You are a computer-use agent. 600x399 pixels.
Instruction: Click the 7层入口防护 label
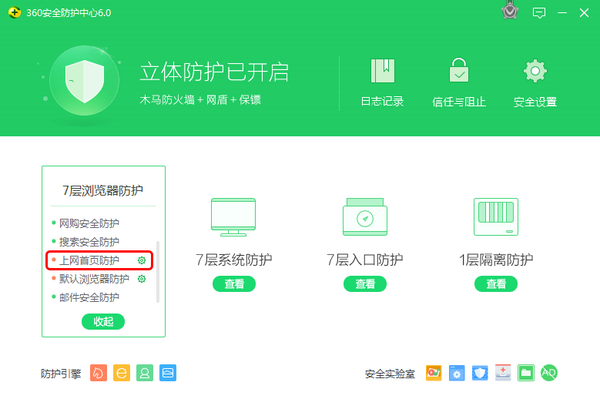pyautogui.click(x=365, y=260)
